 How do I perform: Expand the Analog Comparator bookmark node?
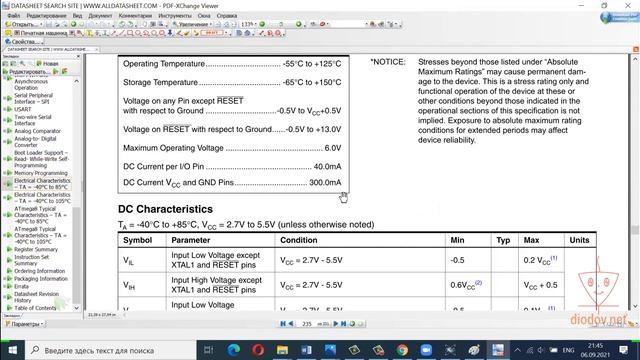[x=4, y=131]
